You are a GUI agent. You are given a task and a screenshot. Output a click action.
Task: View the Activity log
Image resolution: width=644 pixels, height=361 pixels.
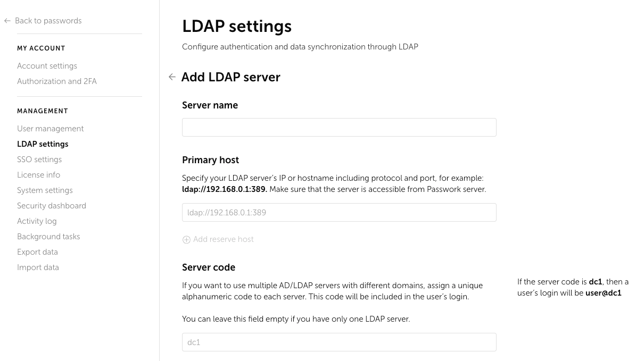tap(37, 221)
